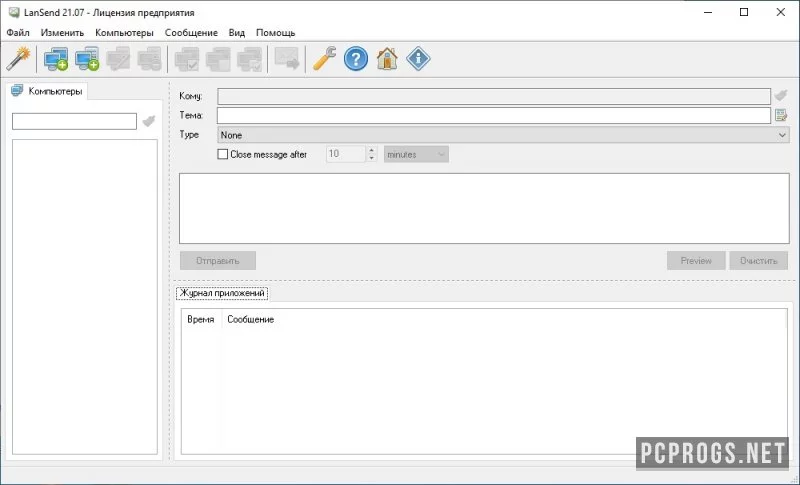The image size is (800, 485).
Task: Add computer with first monitor-plus icon
Action: coord(56,59)
